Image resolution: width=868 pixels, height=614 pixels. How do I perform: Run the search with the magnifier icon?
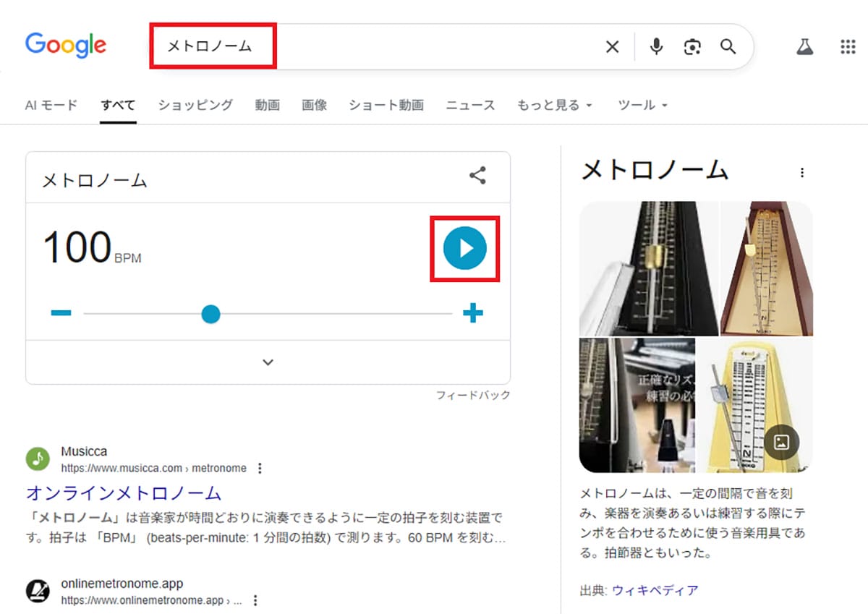point(728,46)
